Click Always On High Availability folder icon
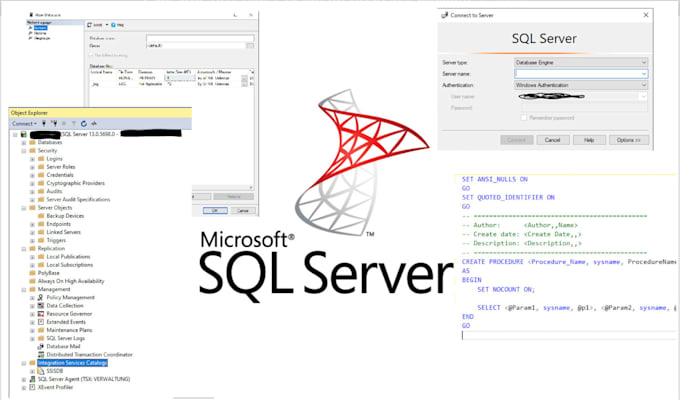The height and width of the screenshot is (400, 680). [x=32, y=281]
